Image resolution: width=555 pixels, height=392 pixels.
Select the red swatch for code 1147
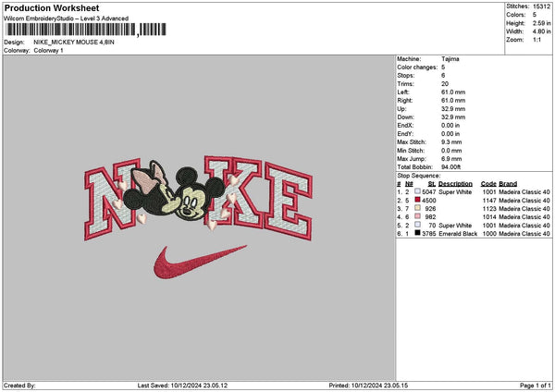(418, 200)
